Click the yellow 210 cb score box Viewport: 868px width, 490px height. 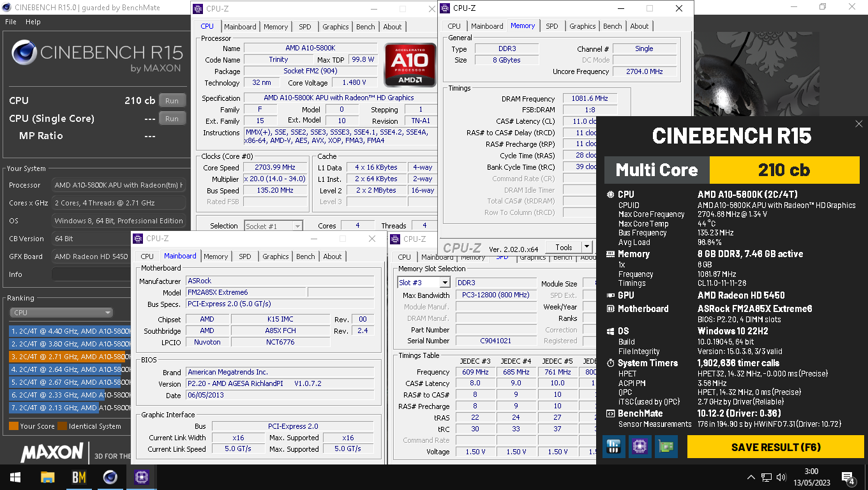(784, 170)
